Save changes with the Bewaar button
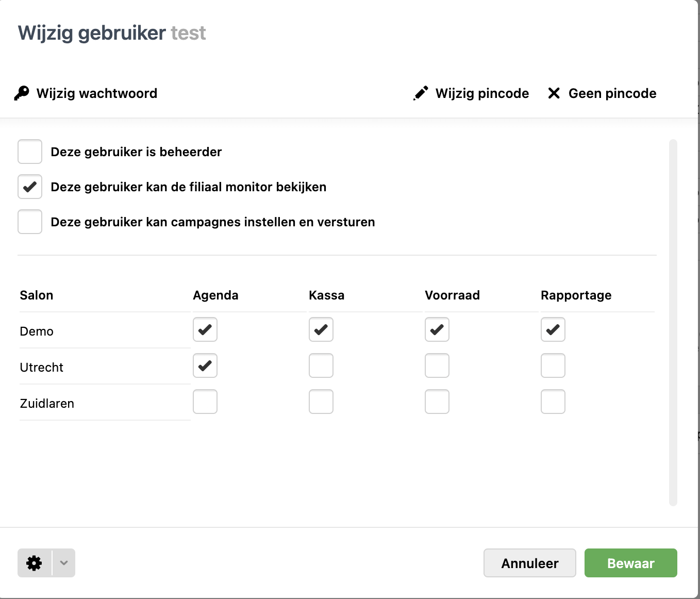The height and width of the screenshot is (599, 700). tap(630, 563)
